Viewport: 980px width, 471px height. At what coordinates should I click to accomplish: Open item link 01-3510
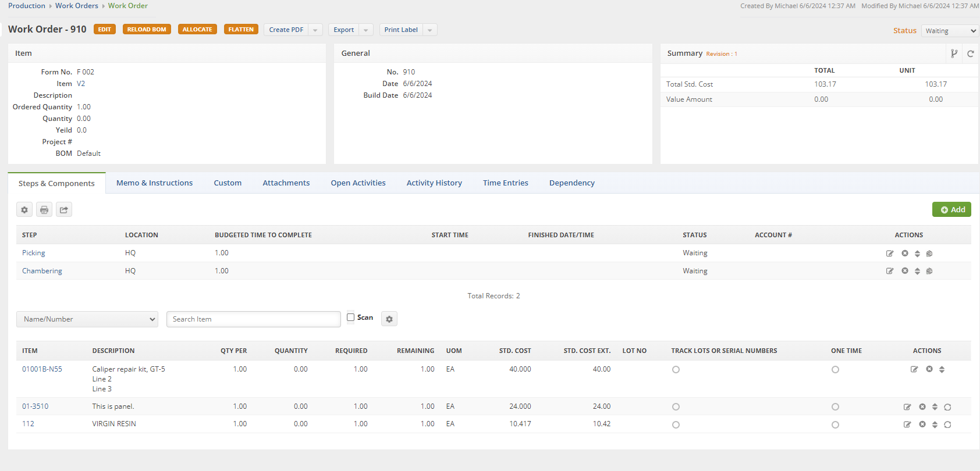pyautogui.click(x=35, y=406)
